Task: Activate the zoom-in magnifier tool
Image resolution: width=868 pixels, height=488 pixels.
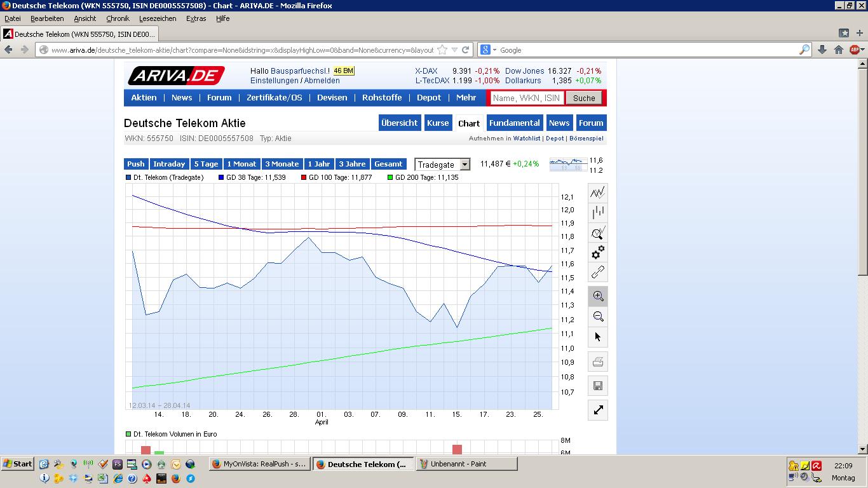Action: pos(597,296)
